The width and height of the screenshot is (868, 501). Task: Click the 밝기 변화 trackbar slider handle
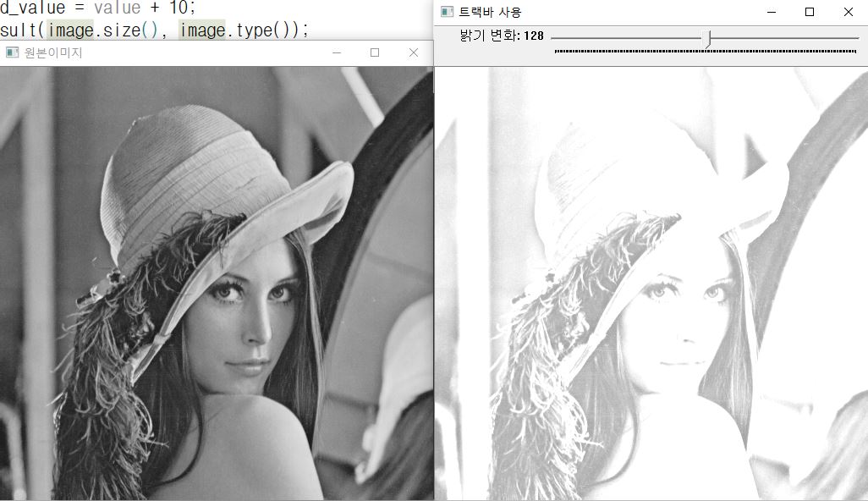tap(707, 39)
